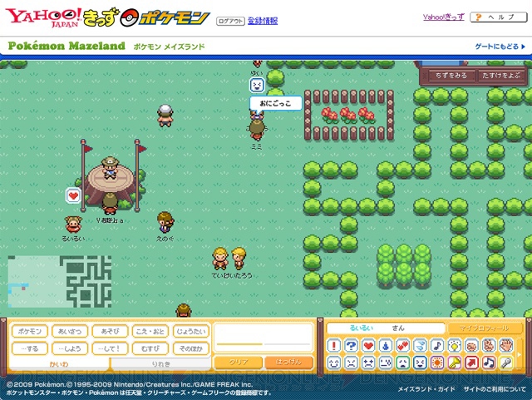Open the …しよう phrase category

click(x=70, y=348)
